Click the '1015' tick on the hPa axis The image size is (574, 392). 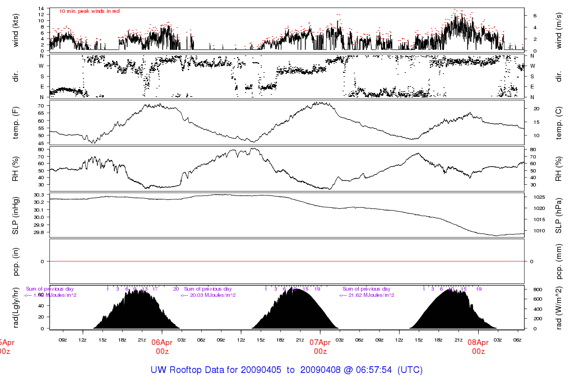(539, 220)
